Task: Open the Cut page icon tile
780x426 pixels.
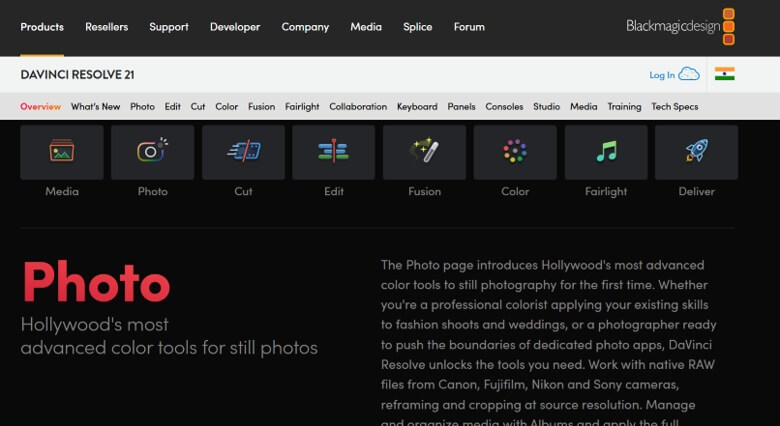Action: [243, 152]
